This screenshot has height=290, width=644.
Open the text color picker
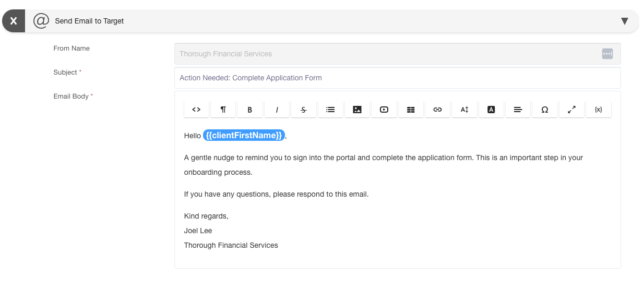(x=491, y=110)
